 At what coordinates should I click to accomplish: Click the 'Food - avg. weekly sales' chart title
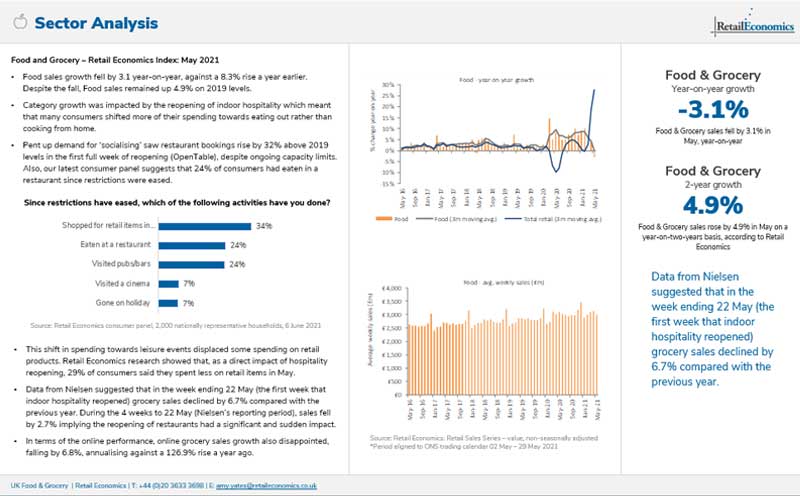coord(484,283)
